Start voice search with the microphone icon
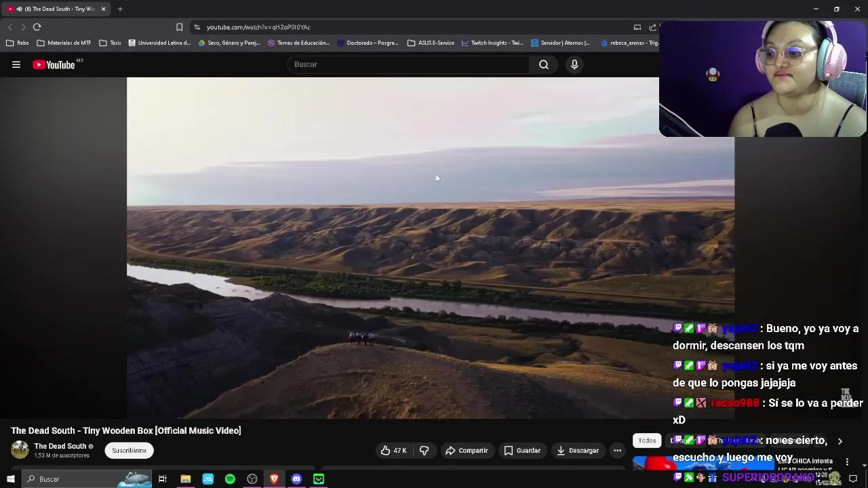Screen dimensions: 868x488 pyautogui.click(x=574, y=64)
